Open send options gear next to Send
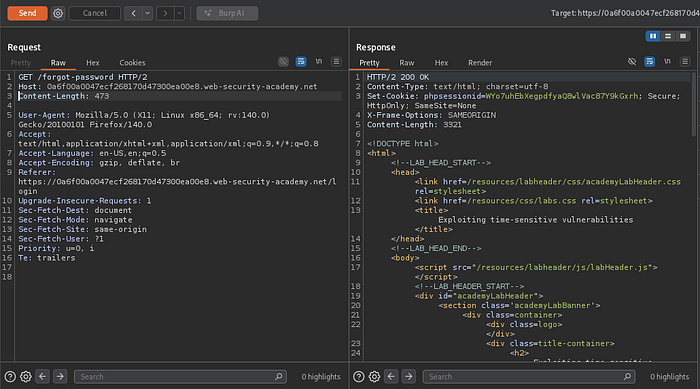This screenshot has width=700, height=389. pyautogui.click(x=58, y=13)
